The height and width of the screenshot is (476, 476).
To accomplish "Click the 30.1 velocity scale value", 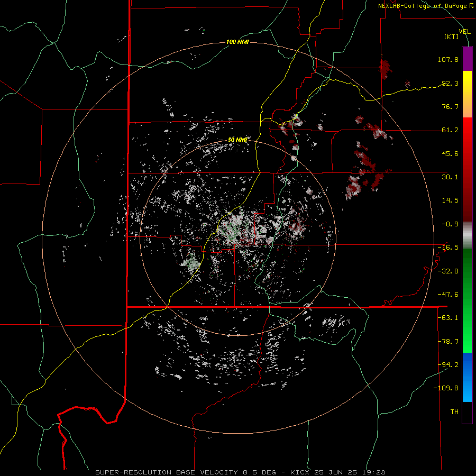I will click(450, 177).
